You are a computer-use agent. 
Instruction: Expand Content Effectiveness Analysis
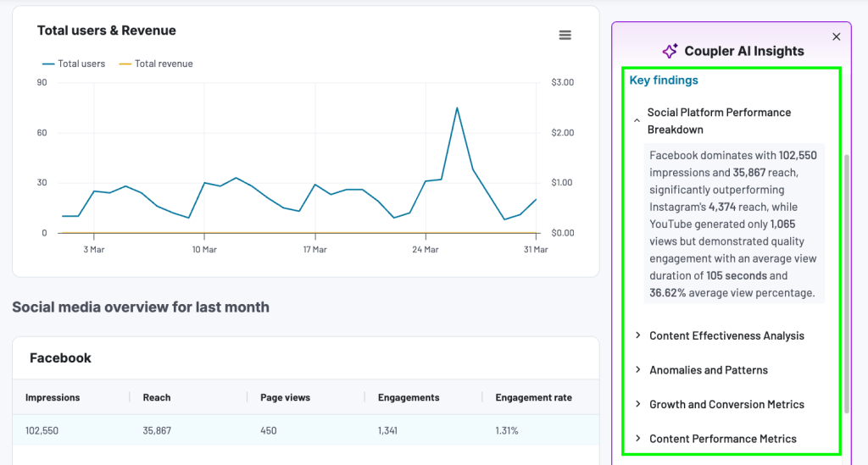click(x=726, y=335)
